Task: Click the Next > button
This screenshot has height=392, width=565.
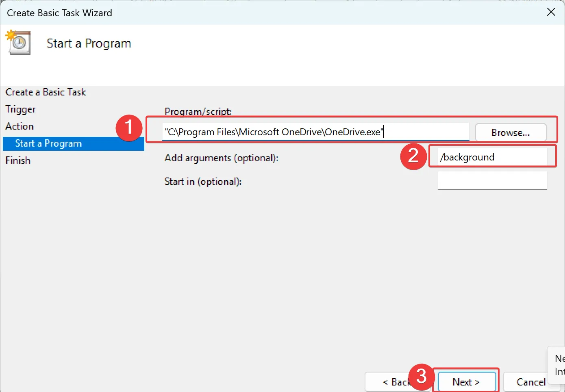Action: (466, 382)
